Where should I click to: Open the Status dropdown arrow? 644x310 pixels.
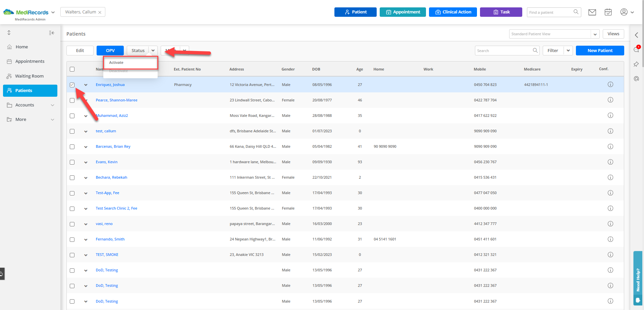[153, 50]
